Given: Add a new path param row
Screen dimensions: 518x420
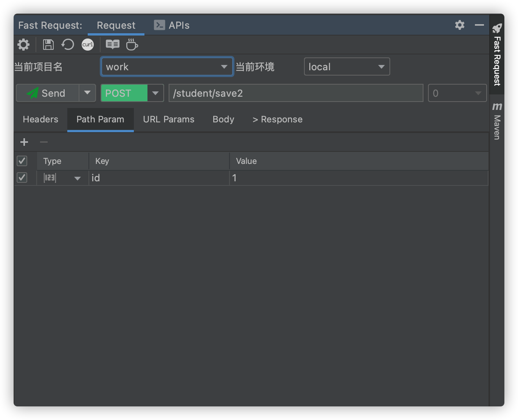Looking at the screenshot, I should pyautogui.click(x=24, y=142).
